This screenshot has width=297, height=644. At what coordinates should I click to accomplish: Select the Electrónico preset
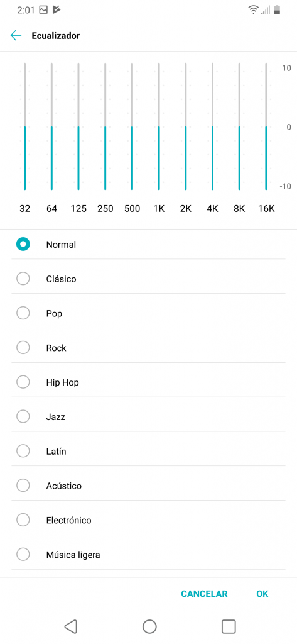[148, 520]
